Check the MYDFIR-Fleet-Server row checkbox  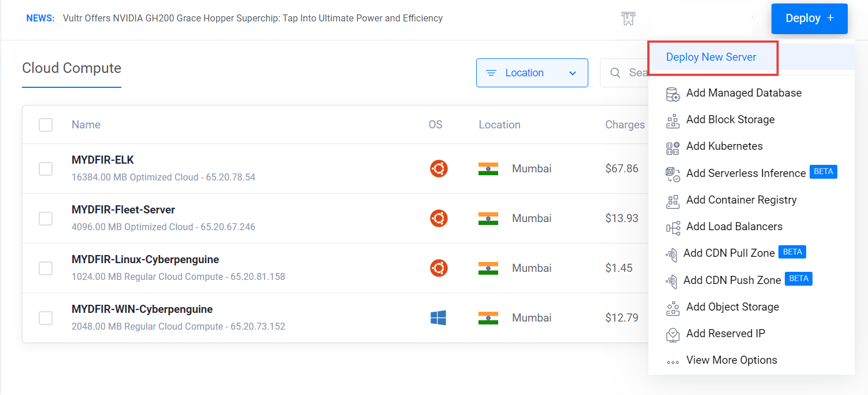46,219
